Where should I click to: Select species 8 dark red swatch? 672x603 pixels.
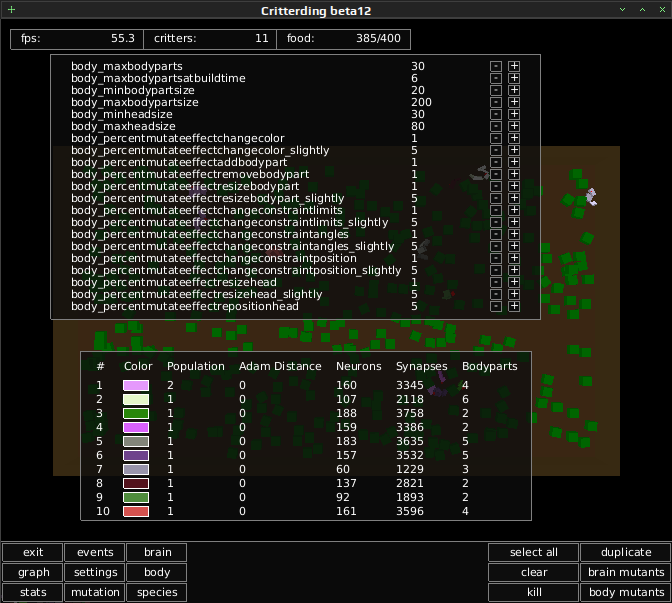coord(136,483)
